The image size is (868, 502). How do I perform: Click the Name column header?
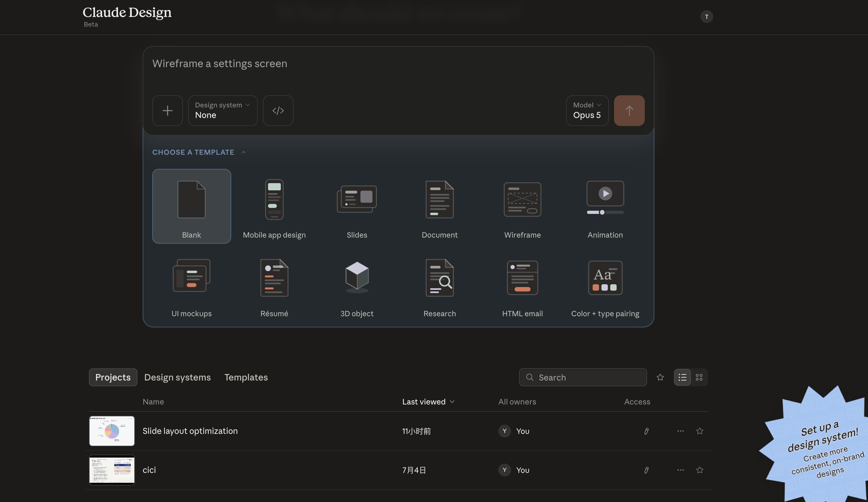click(153, 402)
